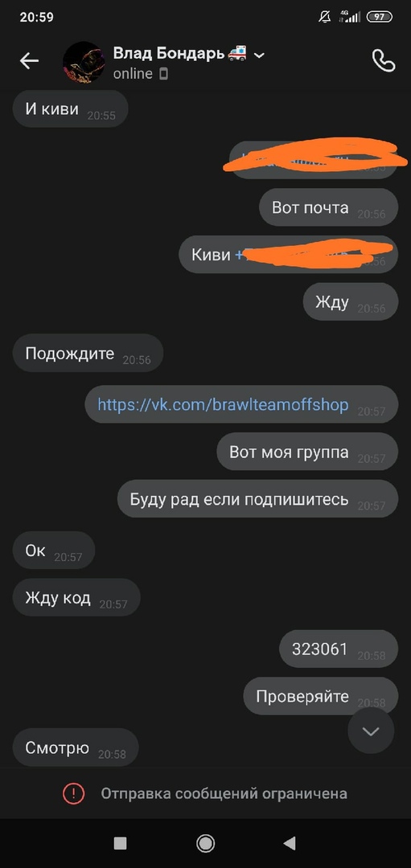Select the 'Вот моя группа' message
This screenshot has height=868, width=411.
[x=307, y=452]
